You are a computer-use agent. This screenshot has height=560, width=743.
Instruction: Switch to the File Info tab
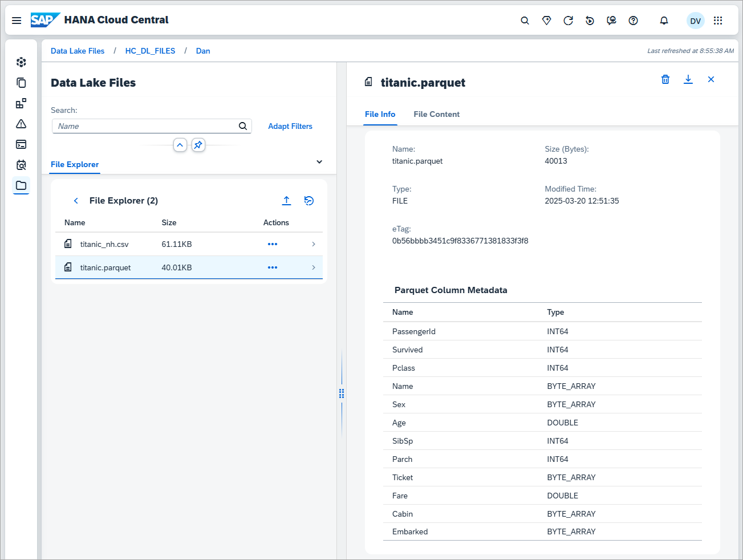tap(380, 114)
